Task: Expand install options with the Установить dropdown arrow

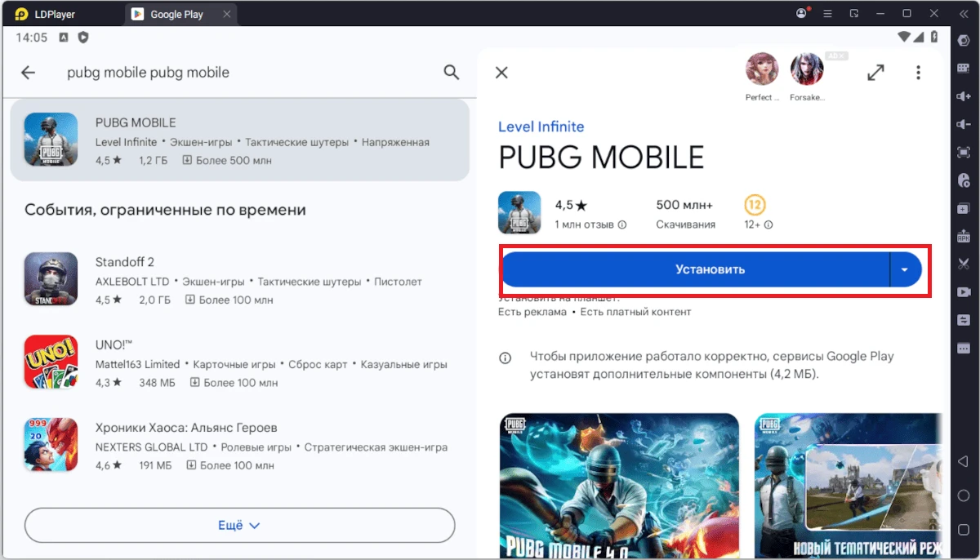Action: click(x=904, y=269)
